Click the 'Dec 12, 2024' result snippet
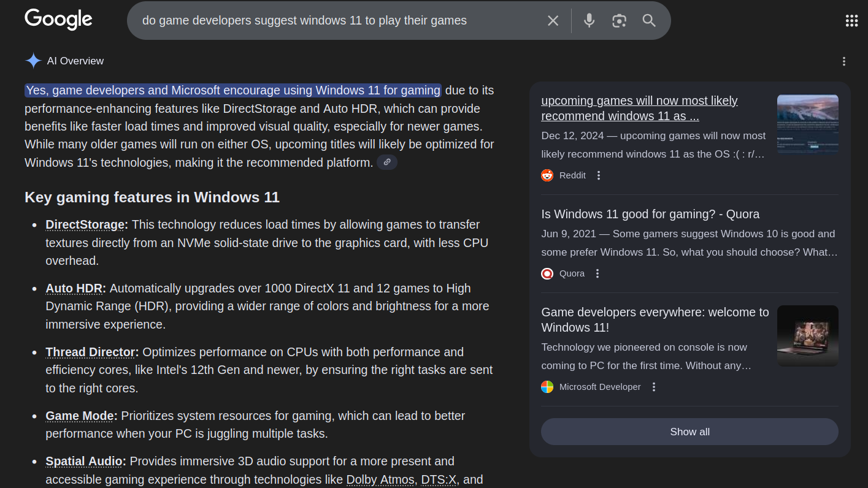Image resolution: width=868 pixels, height=488 pixels. [653, 145]
